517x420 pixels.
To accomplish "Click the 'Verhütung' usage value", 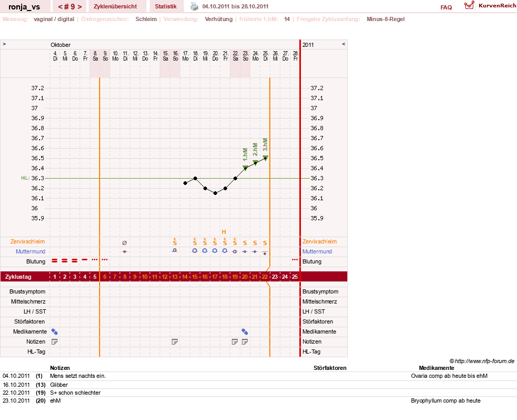I will [219, 19].
